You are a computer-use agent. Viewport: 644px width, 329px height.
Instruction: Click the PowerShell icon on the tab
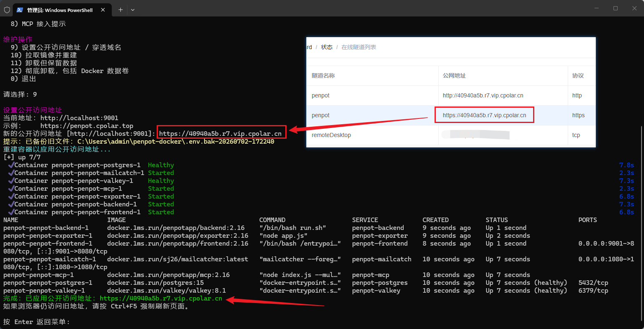20,10
